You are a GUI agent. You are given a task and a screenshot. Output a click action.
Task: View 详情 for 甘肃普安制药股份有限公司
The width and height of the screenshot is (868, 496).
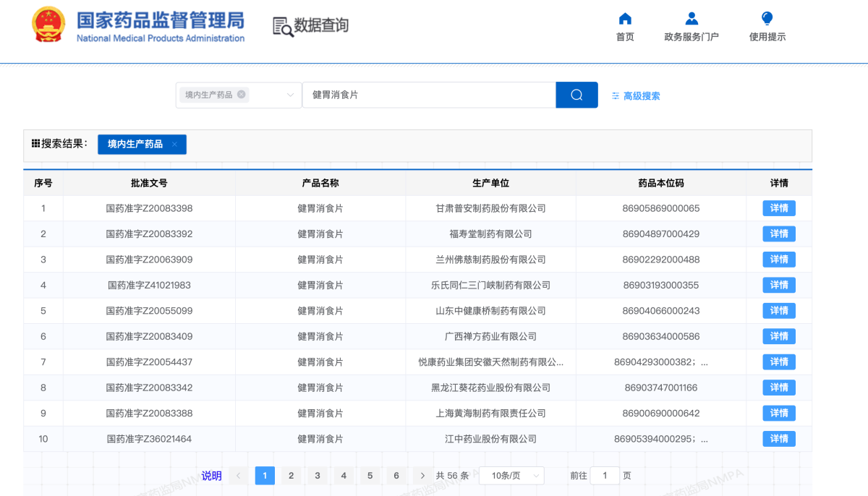[x=779, y=208]
